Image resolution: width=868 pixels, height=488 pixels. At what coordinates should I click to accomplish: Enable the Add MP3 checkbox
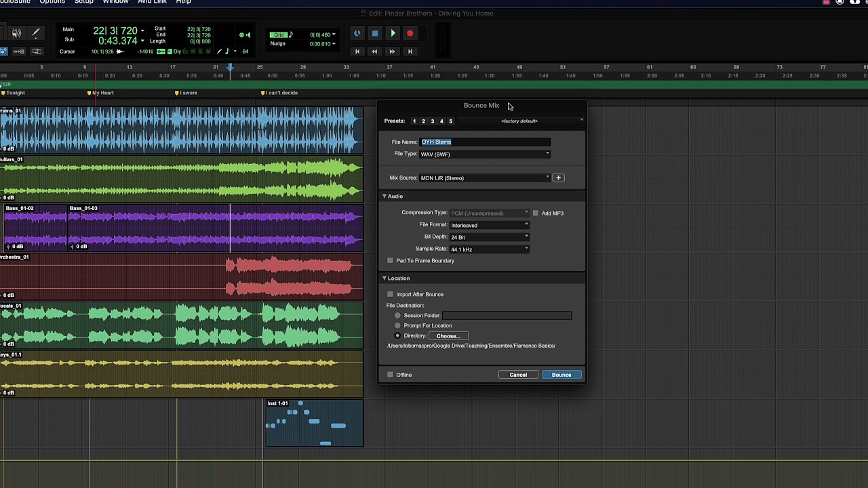coord(536,213)
